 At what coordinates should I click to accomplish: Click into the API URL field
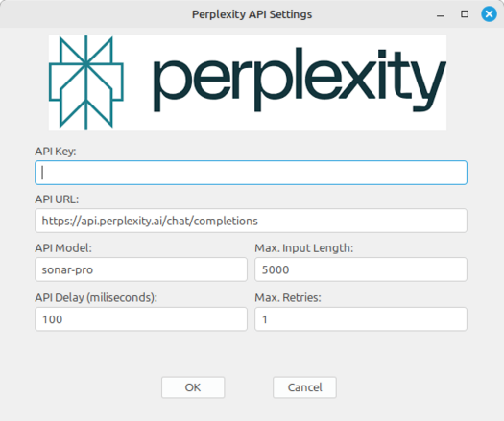click(x=251, y=221)
